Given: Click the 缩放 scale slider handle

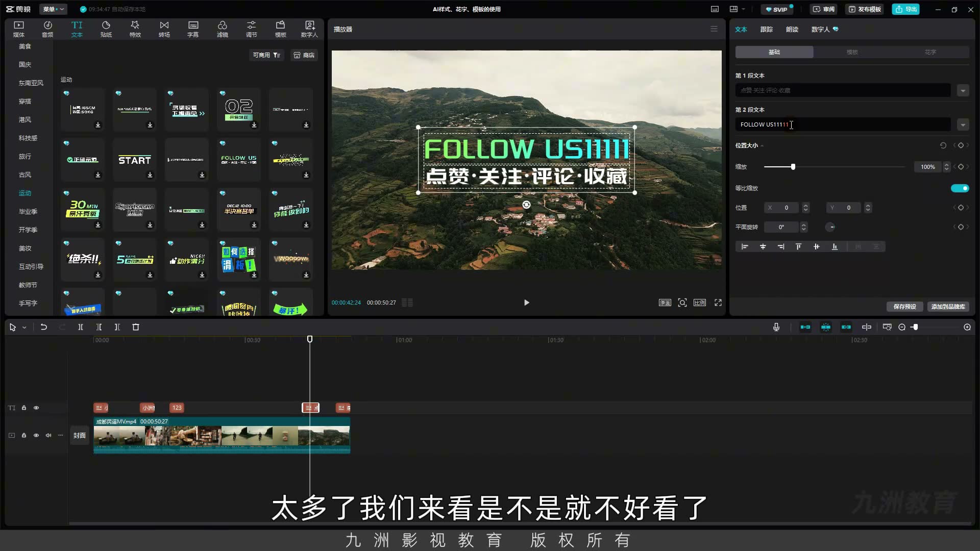Looking at the screenshot, I should [793, 167].
